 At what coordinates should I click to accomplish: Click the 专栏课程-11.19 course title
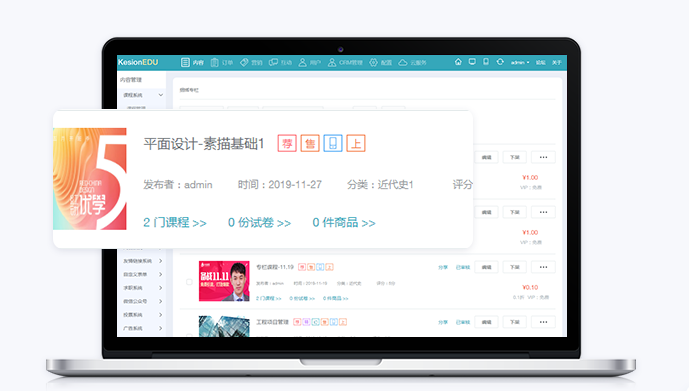(275, 267)
